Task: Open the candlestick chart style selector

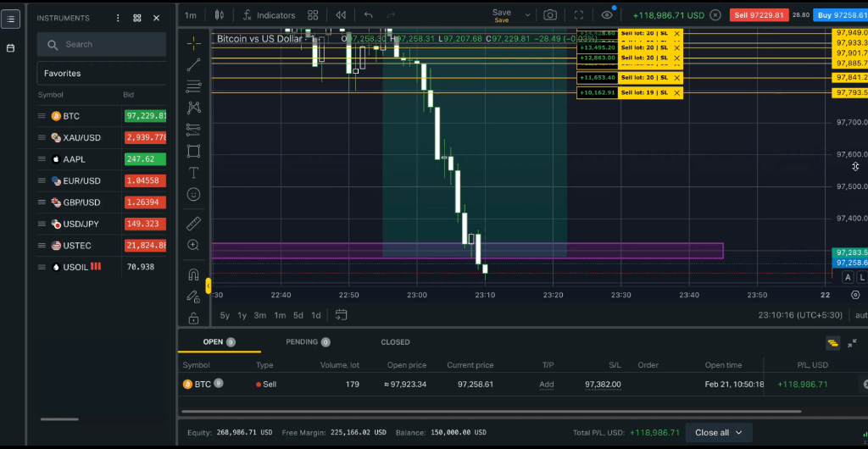Action: click(x=220, y=15)
